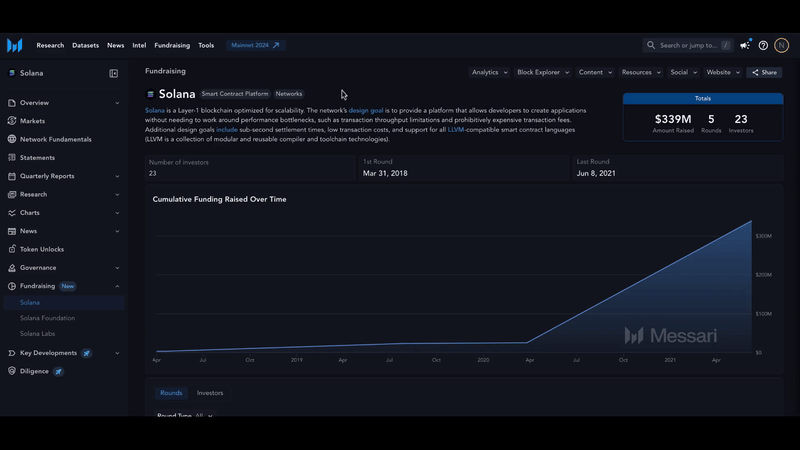Click the Token Unlocks sidebar label

tap(42, 249)
